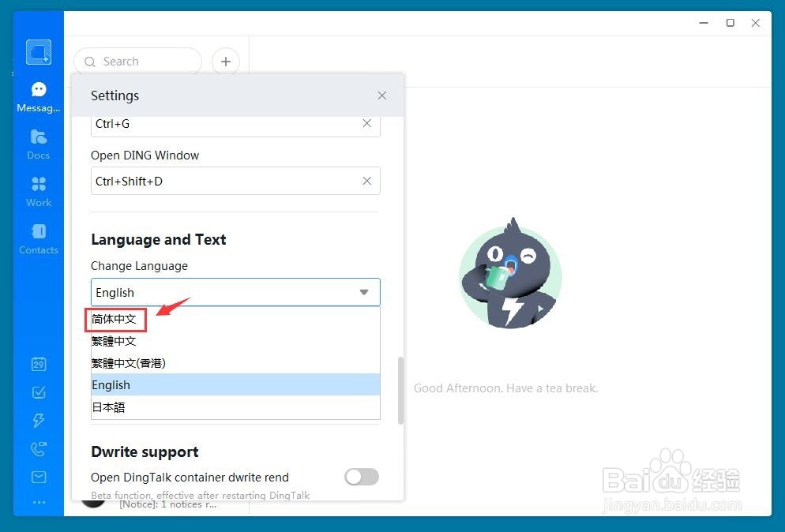The width and height of the screenshot is (785, 532).
Task: Click the Settings panel scrollbar
Action: click(400, 391)
